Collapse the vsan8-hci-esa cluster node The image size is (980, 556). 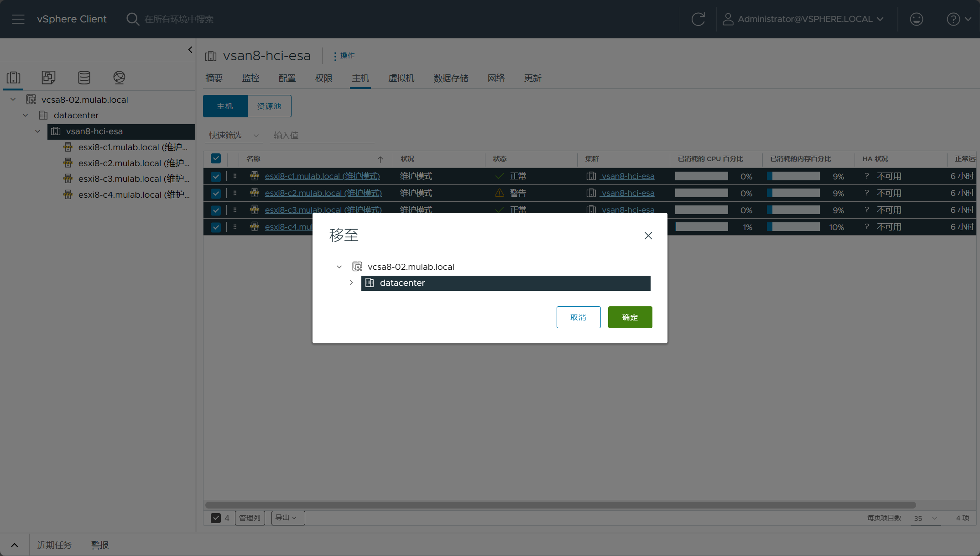click(x=38, y=131)
